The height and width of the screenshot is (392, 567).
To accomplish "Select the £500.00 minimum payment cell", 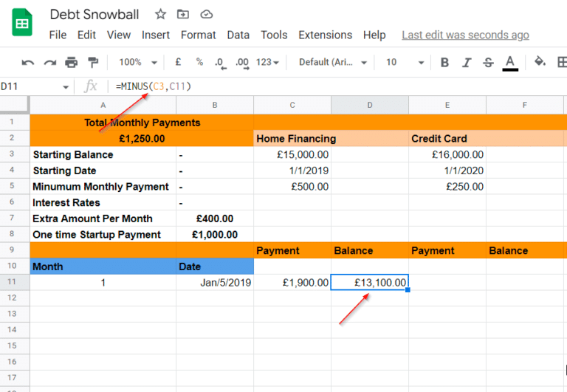I will [292, 186].
